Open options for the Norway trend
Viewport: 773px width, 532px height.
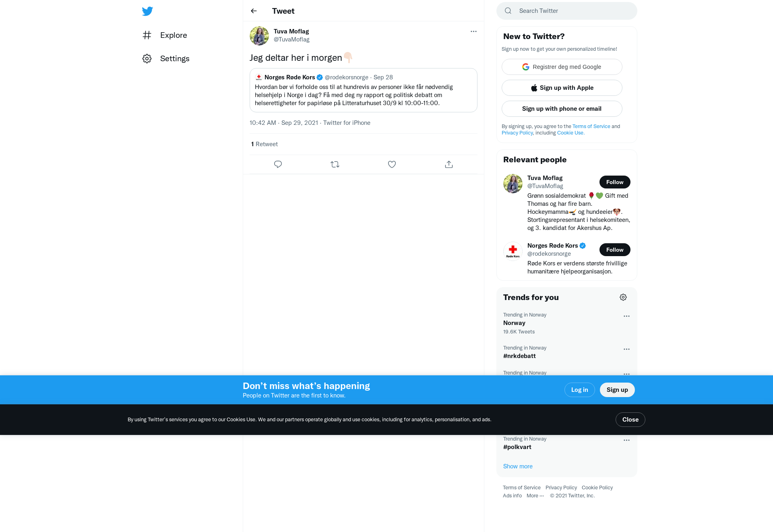coord(626,316)
